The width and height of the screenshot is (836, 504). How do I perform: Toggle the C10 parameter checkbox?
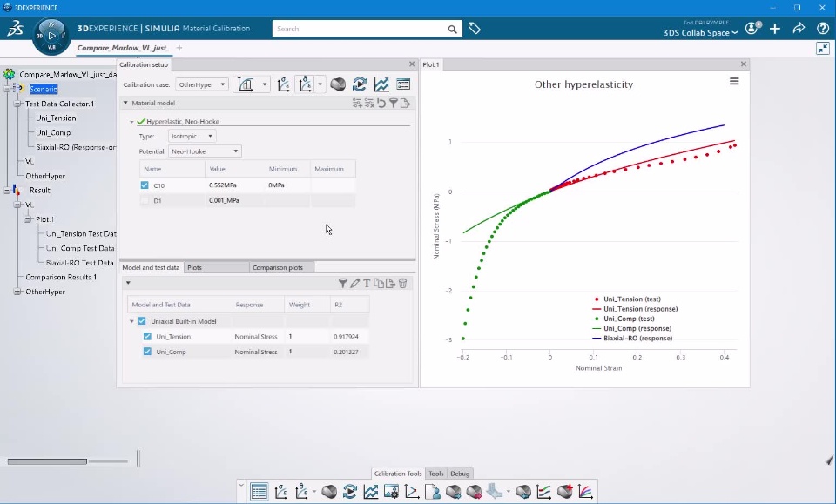tap(145, 185)
